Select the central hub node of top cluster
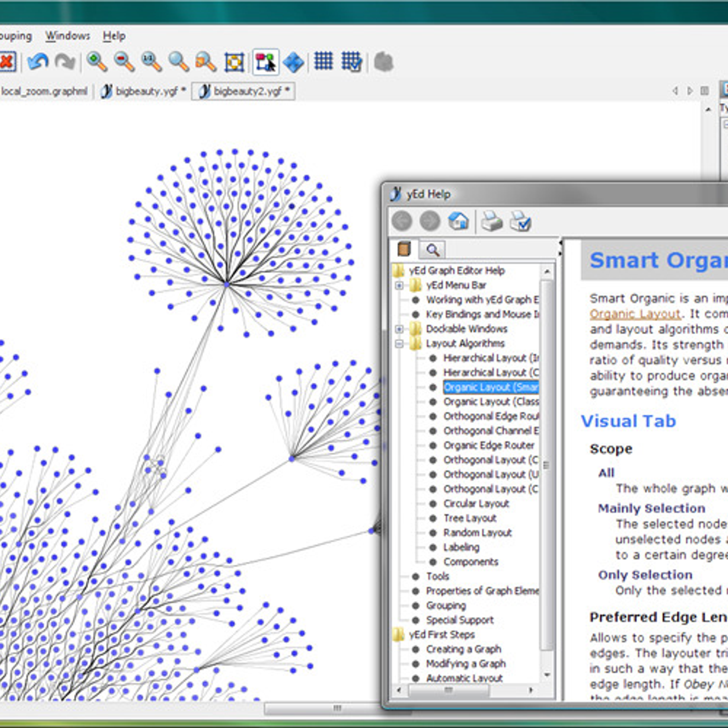This screenshot has height=728, width=728. tap(227, 284)
